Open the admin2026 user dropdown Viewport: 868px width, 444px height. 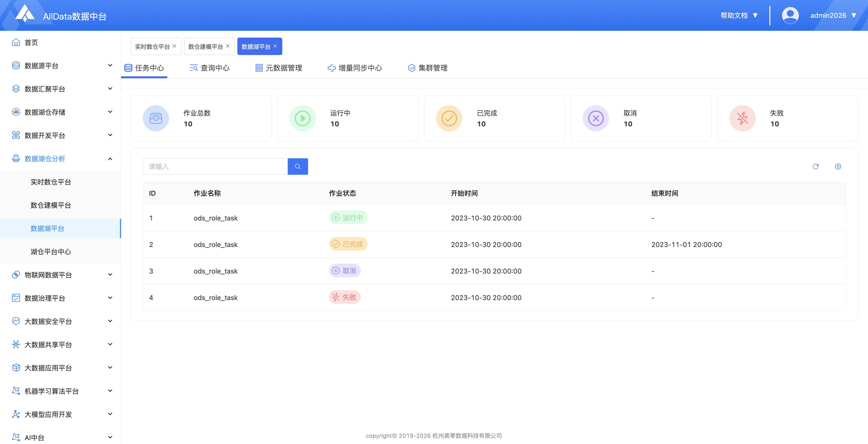coord(833,15)
